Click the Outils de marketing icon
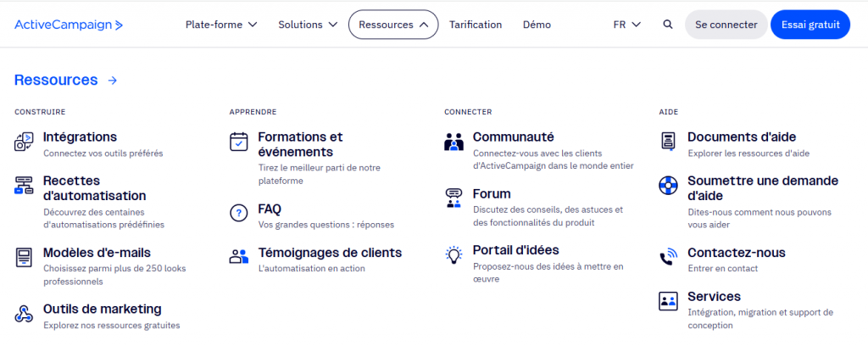Screen dimensions: 868x346 24,313
